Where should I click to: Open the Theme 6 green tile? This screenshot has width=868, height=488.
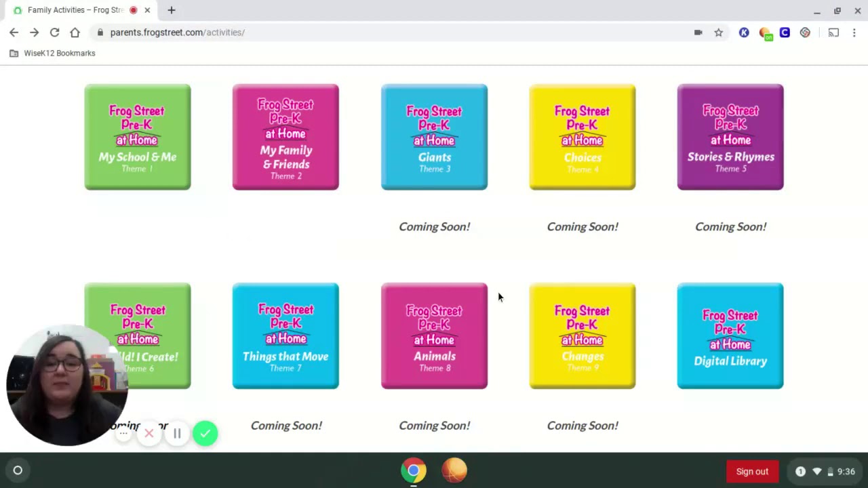click(138, 336)
